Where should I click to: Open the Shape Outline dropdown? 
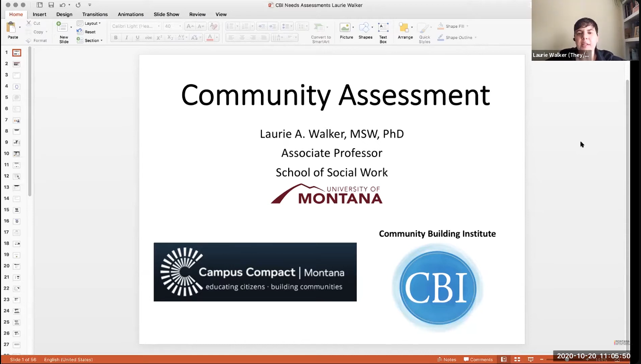point(457,37)
